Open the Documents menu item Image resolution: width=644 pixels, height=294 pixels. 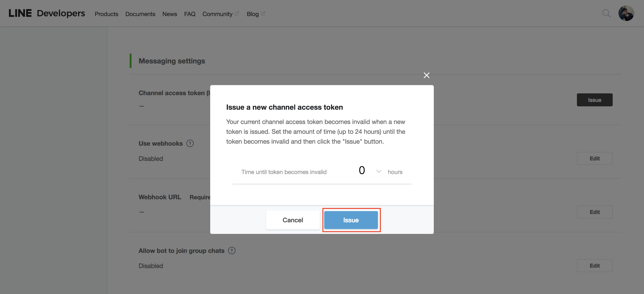coord(140,14)
